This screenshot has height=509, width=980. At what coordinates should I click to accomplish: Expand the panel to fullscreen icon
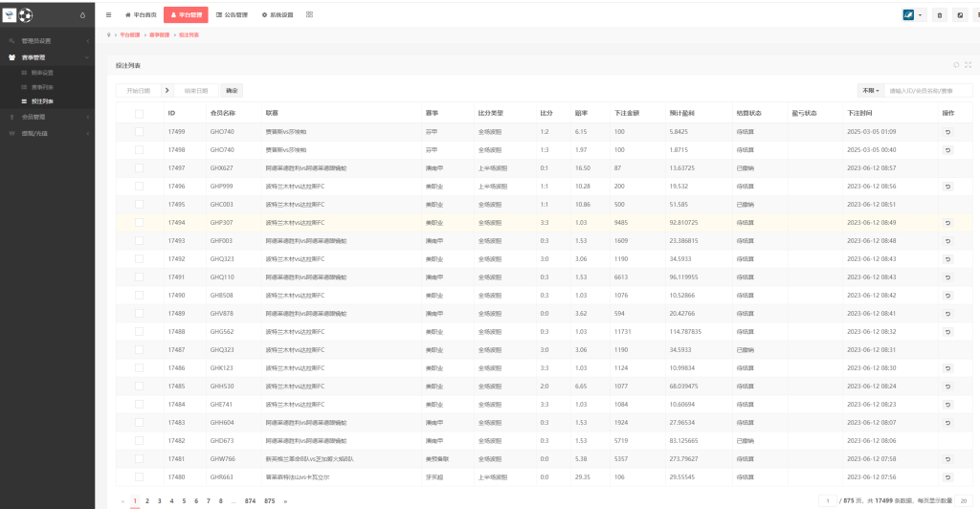coord(969,65)
